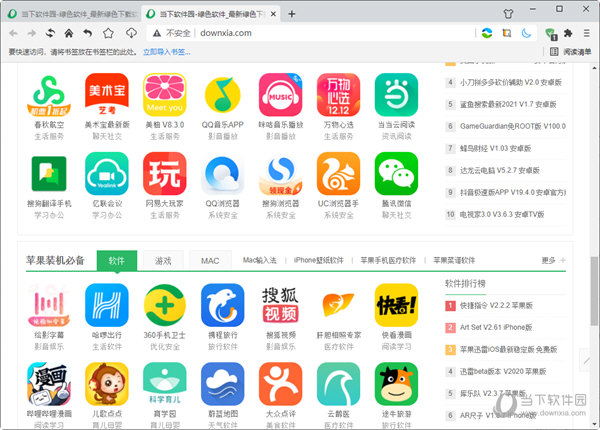Click the browser forward arrow

pos(32,33)
